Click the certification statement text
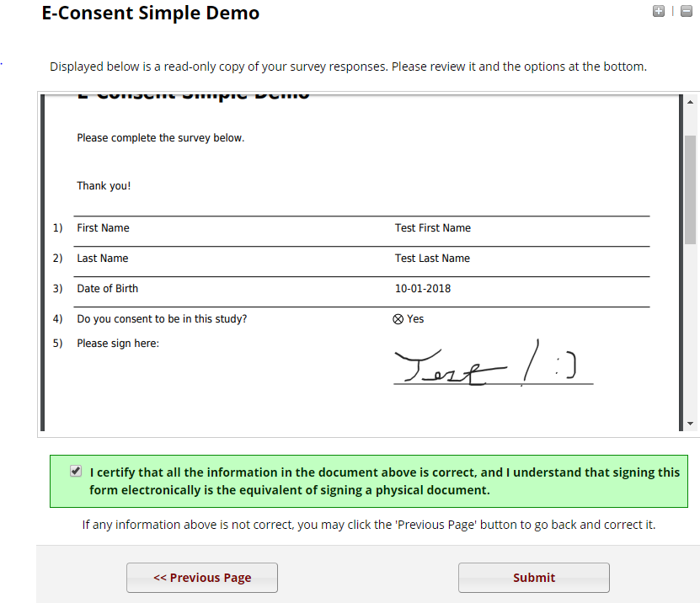This screenshot has height=603, width=700. click(384, 481)
